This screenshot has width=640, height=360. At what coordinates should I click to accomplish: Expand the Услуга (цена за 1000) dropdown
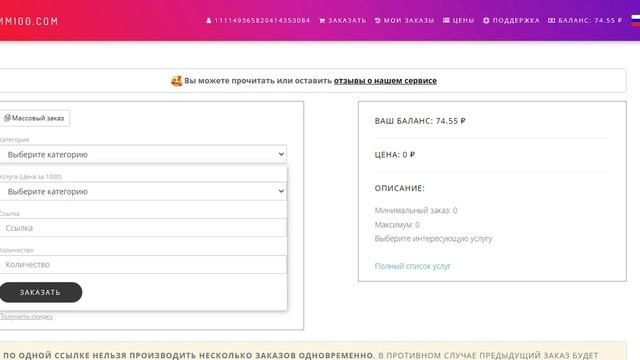pyautogui.click(x=143, y=191)
